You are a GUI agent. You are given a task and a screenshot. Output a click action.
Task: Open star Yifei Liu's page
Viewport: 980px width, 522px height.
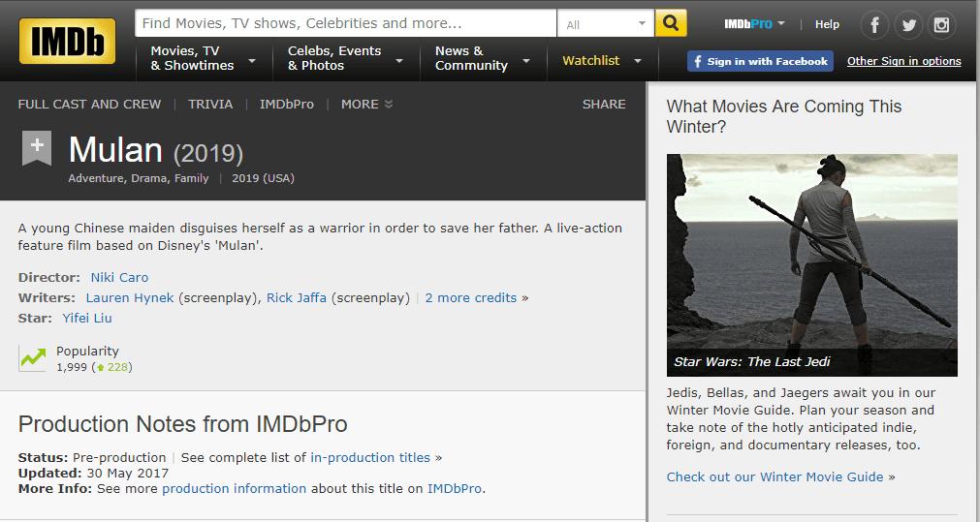click(87, 318)
